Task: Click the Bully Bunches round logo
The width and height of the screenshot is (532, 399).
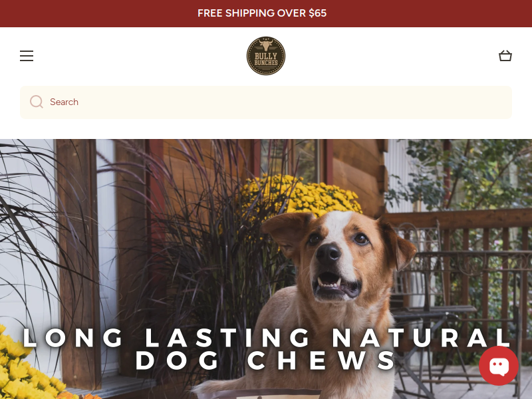Action: [265, 56]
